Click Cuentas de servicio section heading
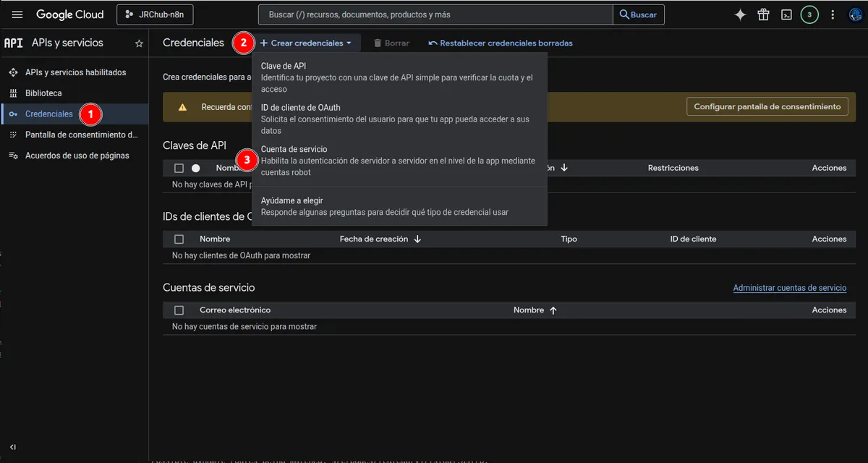 [209, 287]
